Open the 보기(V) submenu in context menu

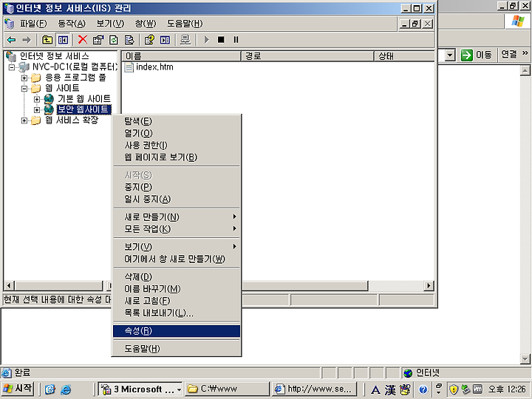tap(177, 247)
